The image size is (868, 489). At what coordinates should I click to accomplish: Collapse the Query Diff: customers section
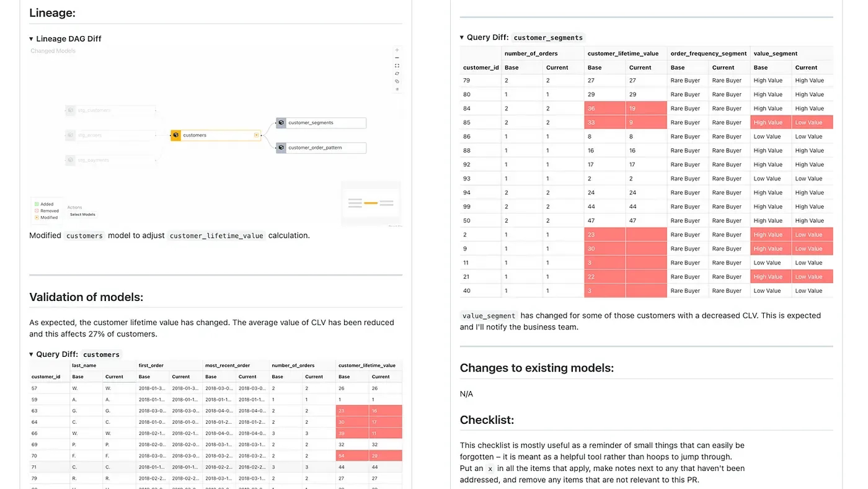[x=31, y=354]
